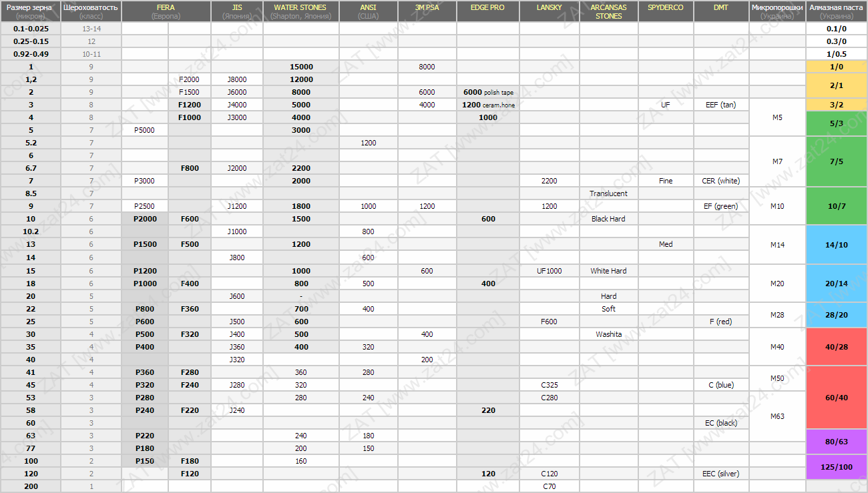Select the SPYDERCO column header
This screenshot has height=493, width=868.
point(666,11)
